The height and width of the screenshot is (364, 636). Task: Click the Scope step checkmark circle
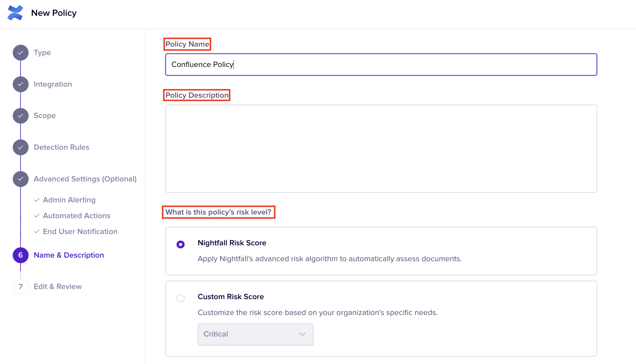click(20, 116)
